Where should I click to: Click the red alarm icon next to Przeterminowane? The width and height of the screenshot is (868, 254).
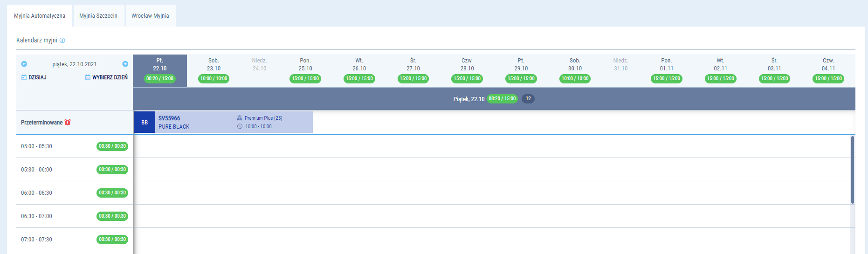[68, 123]
